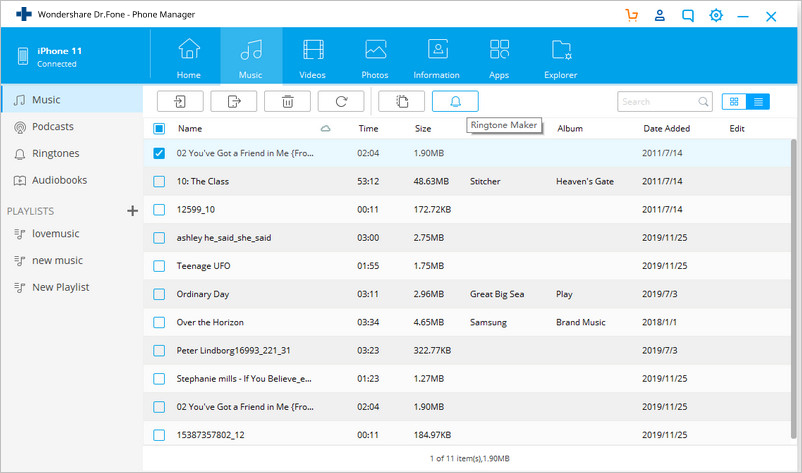This screenshot has height=473, width=802.
Task: Select Audiobooks in the sidebar
Action: pyautogui.click(x=72, y=180)
